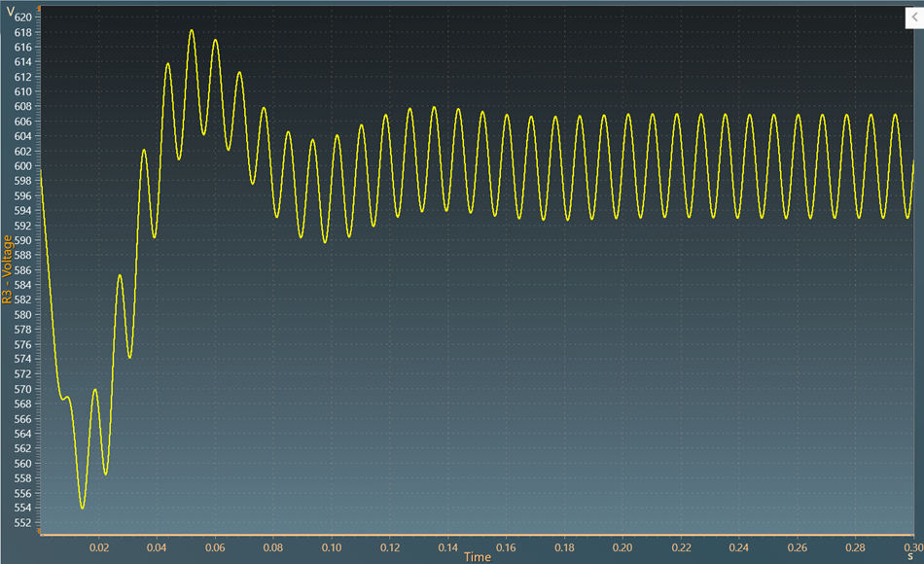Click the 620 value on the voltage scale
The image size is (924, 564).
pyautogui.click(x=22, y=18)
